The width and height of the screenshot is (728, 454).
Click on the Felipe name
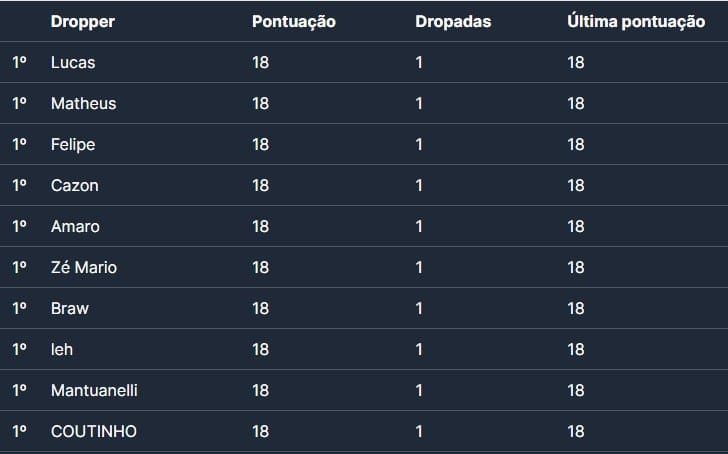73,145
